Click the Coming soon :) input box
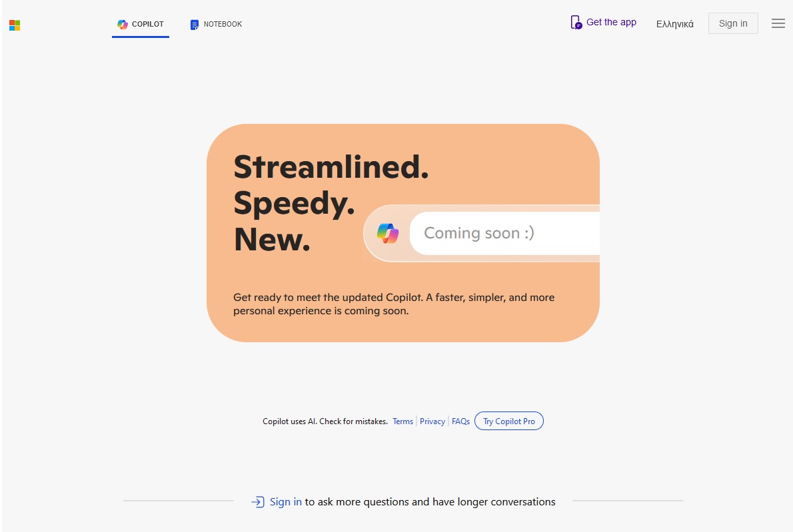Image resolution: width=793 pixels, height=532 pixels. point(504,234)
